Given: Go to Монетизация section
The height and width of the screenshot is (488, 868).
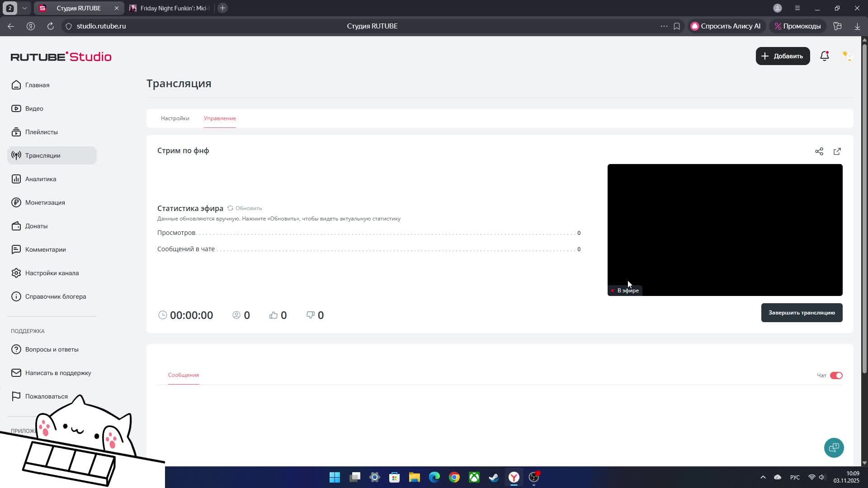Looking at the screenshot, I should (45, 202).
